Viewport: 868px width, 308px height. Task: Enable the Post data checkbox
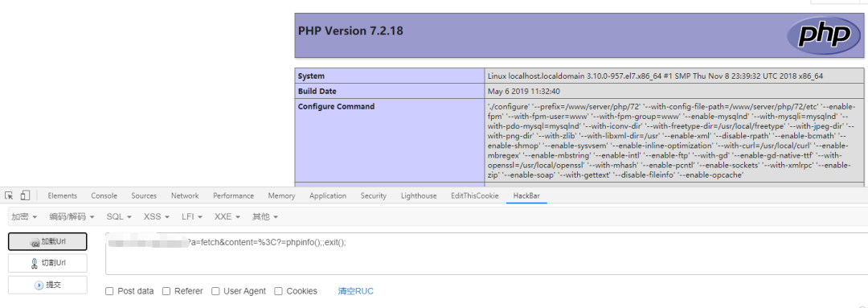click(x=109, y=291)
